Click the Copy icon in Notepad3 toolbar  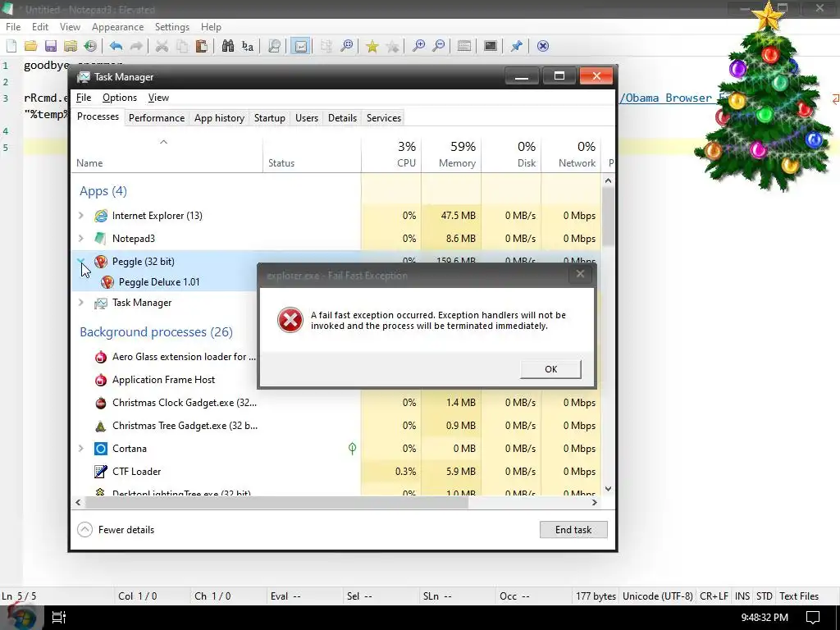point(182,46)
